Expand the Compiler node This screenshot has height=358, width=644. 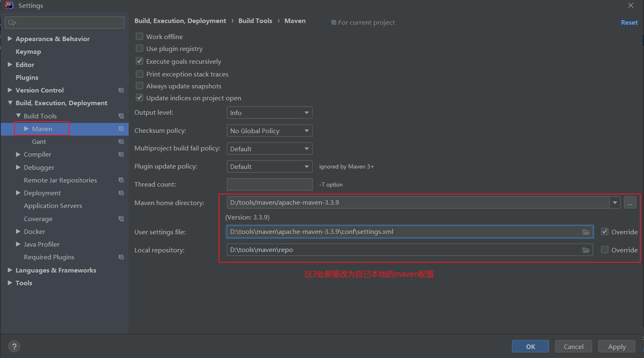click(18, 154)
